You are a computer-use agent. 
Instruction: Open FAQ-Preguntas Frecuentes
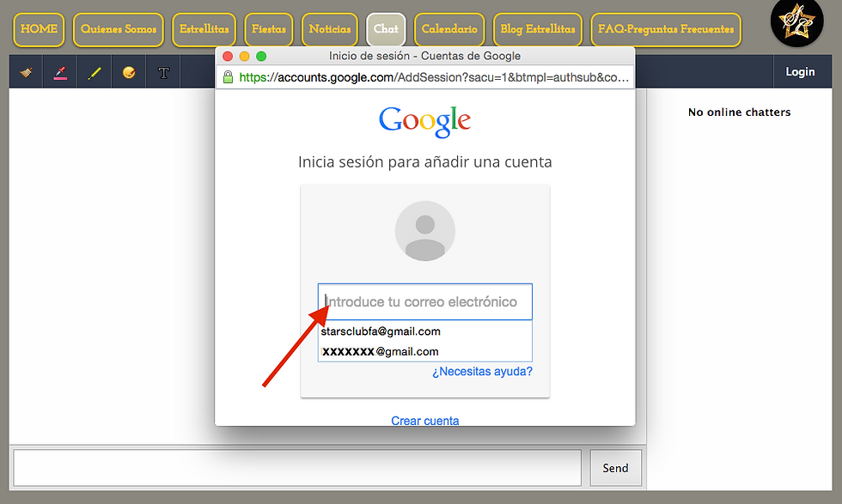click(x=666, y=29)
